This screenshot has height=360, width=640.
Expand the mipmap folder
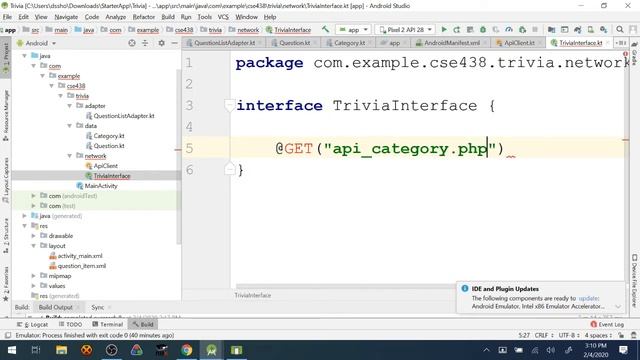point(34,276)
